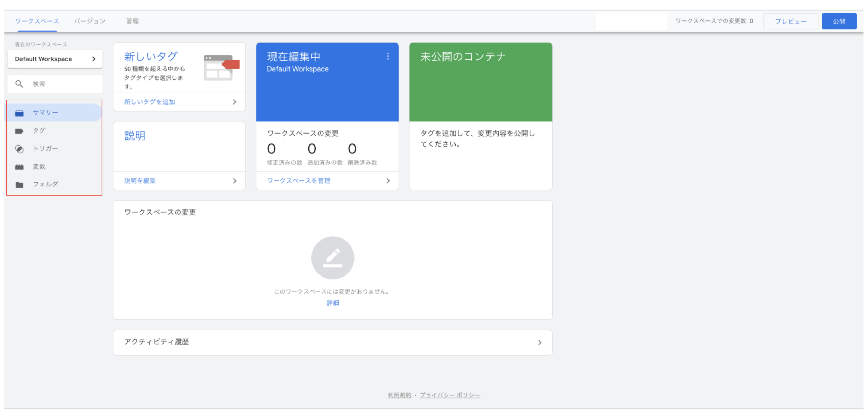
Task: Click the blue 公開 button
Action: [839, 22]
